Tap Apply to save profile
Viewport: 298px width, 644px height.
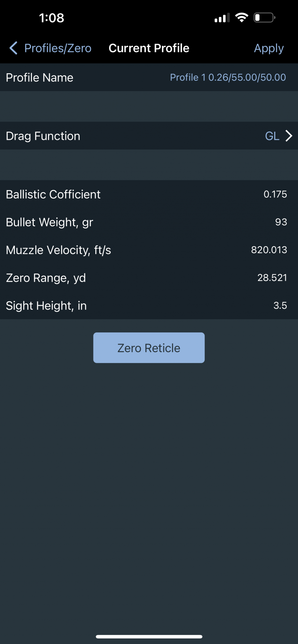269,48
